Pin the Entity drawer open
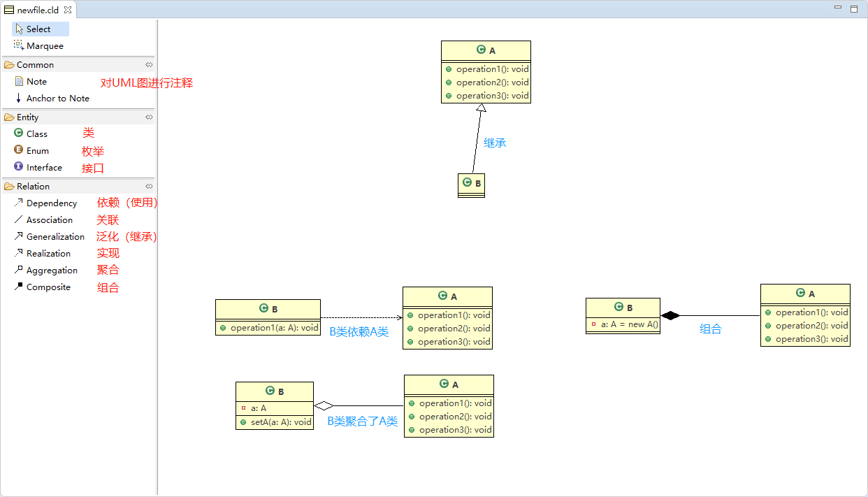Image resolution: width=868 pixels, height=497 pixels. click(x=149, y=117)
